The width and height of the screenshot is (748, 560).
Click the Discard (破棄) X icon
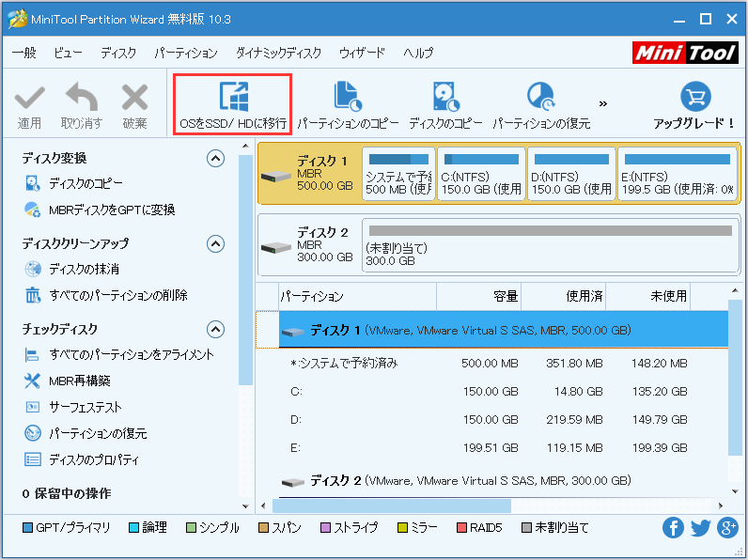(135, 98)
